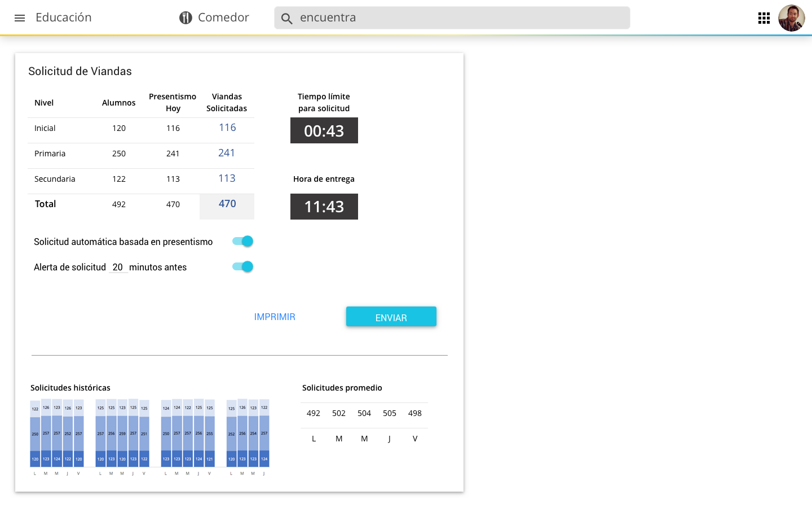Viewport: 812px width, 508px height.
Task: Open the Comedor section label
Action: point(223,18)
